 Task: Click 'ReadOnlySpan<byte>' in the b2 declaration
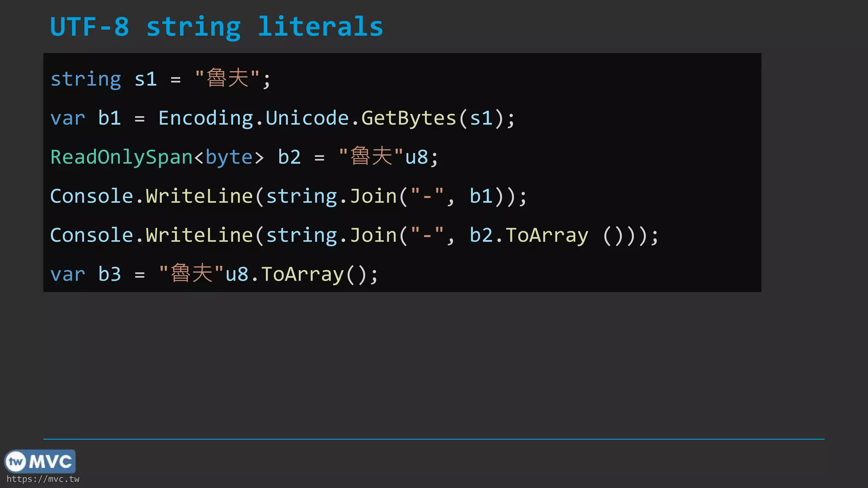coord(157,157)
